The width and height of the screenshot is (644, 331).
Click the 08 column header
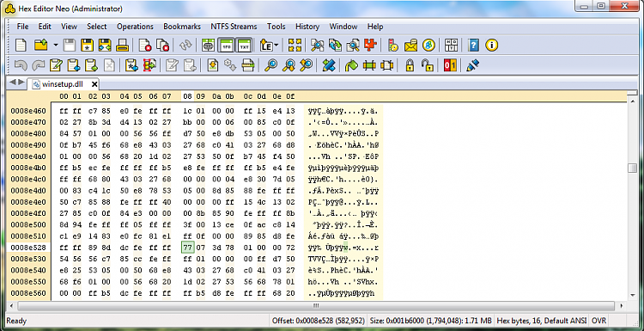coord(187,96)
